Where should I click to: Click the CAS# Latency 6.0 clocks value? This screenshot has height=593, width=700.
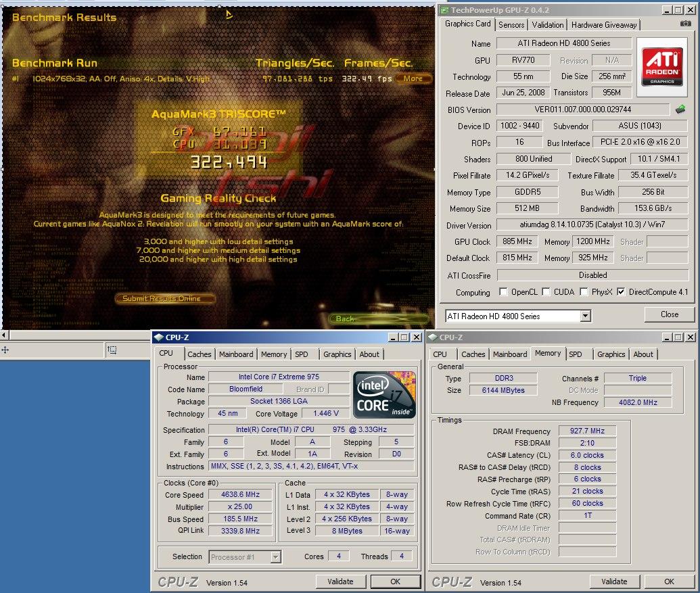click(587, 455)
